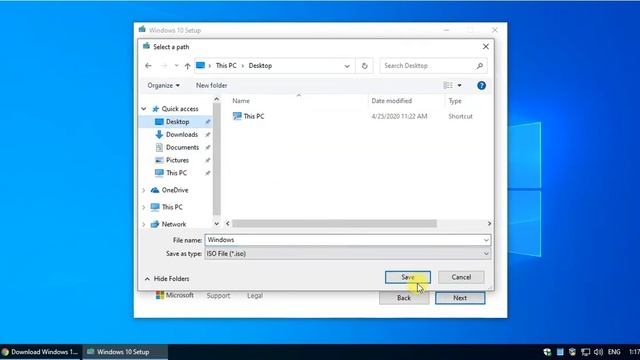
Task: Click the Cancel button
Action: pos(461,277)
